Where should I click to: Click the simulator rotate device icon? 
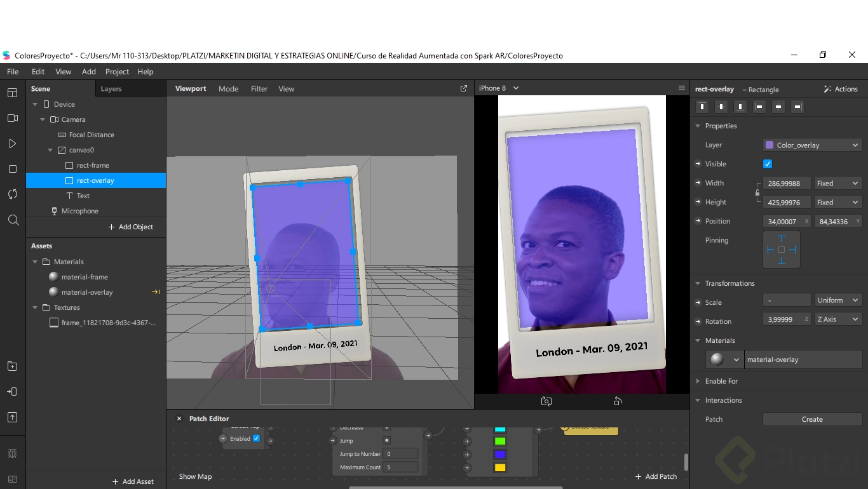coord(618,401)
